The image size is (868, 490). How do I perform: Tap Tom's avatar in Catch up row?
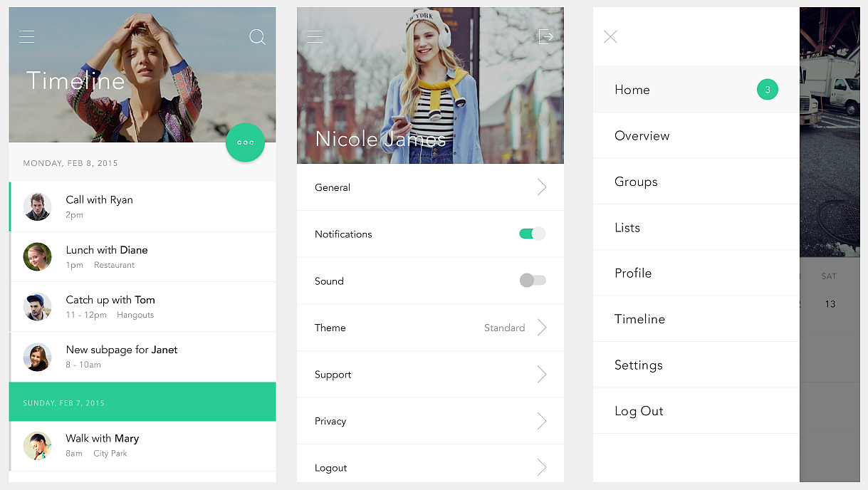tap(37, 307)
